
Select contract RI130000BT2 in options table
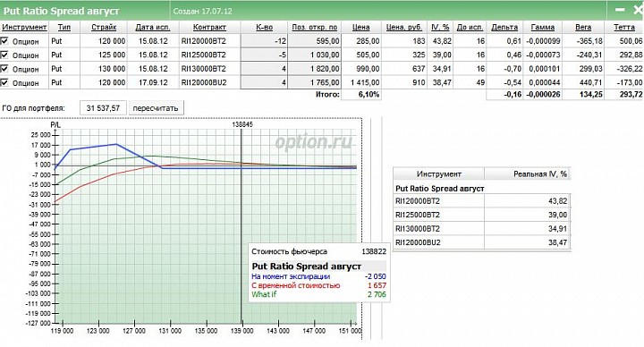(x=204, y=69)
